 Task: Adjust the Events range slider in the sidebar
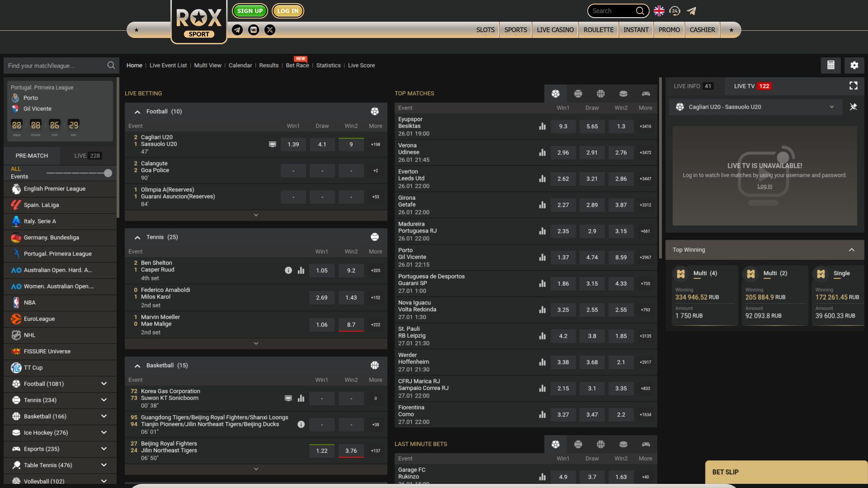[x=108, y=173]
